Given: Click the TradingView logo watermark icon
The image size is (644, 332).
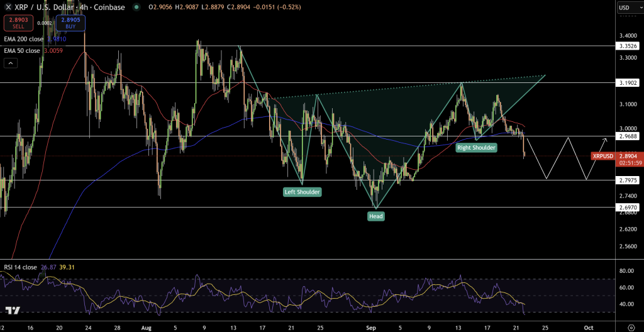Looking at the screenshot, I should coord(13,311).
